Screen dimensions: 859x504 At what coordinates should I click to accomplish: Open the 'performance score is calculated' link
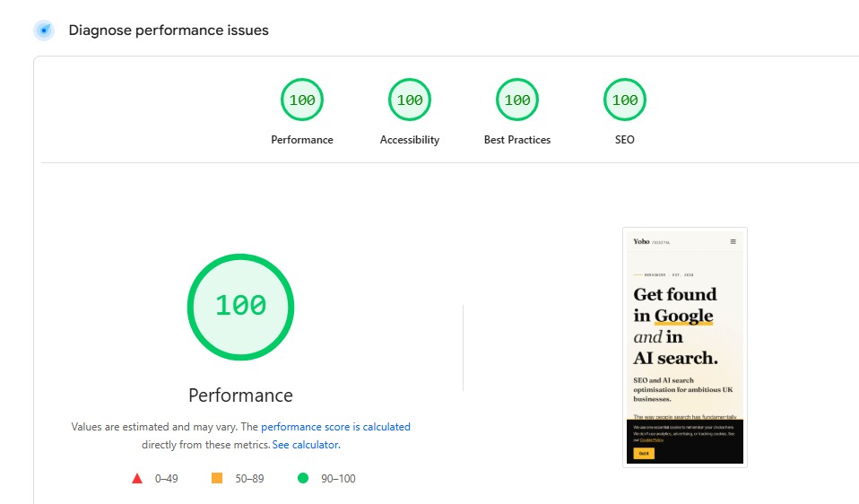click(x=335, y=427)
